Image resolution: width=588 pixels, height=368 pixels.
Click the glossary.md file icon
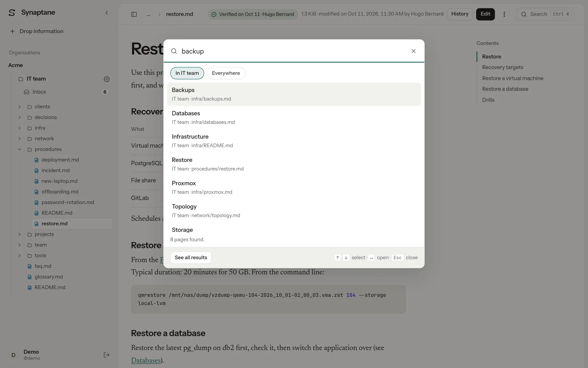coord(29,277)
